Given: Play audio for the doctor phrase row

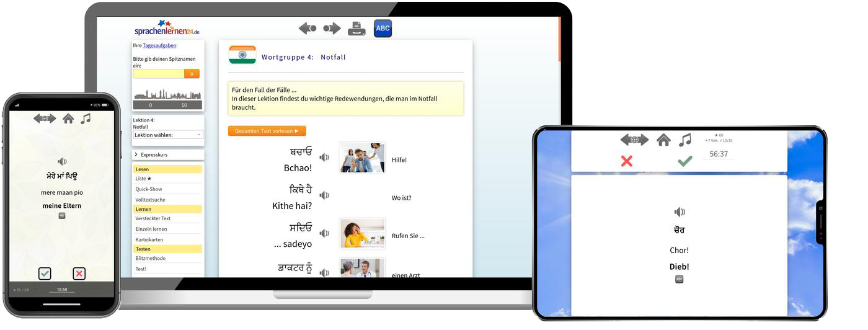Looking at the screenshot, I should 324,272.
